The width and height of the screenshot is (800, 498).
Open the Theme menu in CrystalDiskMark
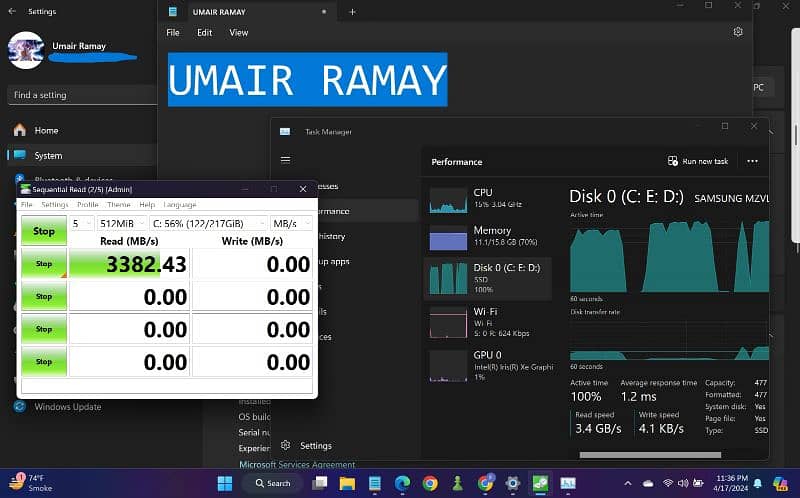pyautogui.click(x=118, y=204)
